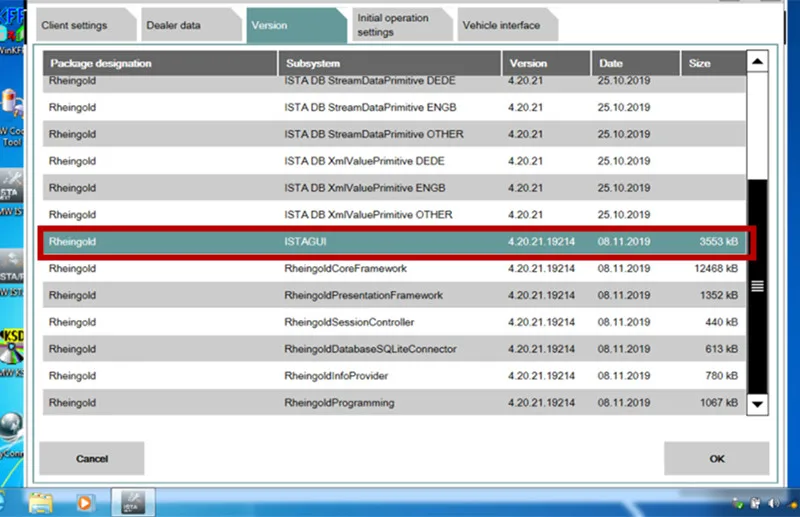Click the 3553 kB size cell
The width and height of the screenshot is (800, 517).
pyautogui.click(x=718, y=241)
